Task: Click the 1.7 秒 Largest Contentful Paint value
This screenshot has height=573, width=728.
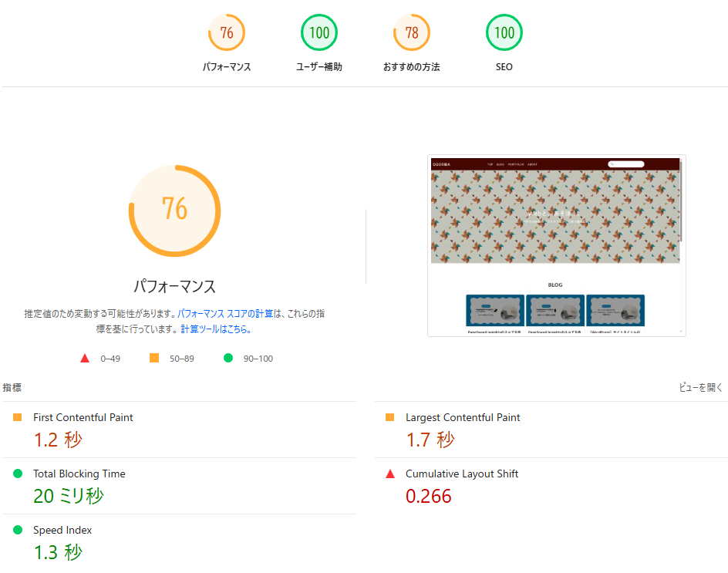Action: click(x=430, y=440)
